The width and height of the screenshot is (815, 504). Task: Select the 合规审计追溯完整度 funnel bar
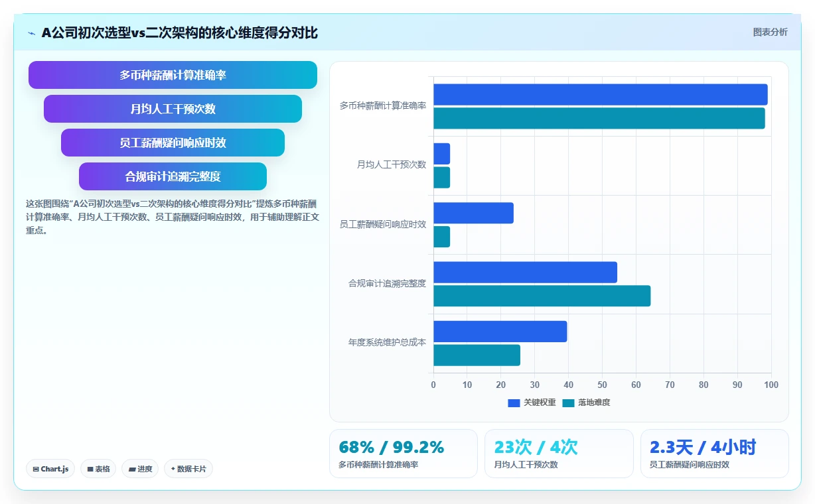point(173,176)
